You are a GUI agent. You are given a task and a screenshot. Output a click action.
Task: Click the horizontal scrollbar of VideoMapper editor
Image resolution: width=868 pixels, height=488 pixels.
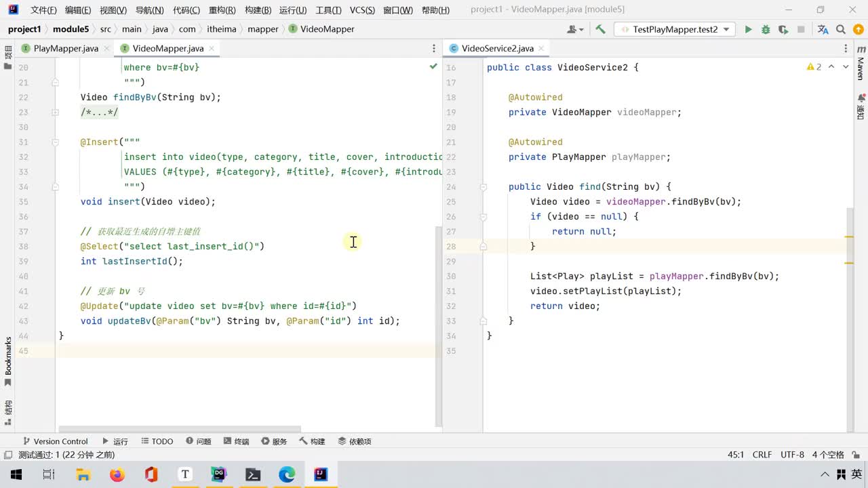[x=180, y=429]
